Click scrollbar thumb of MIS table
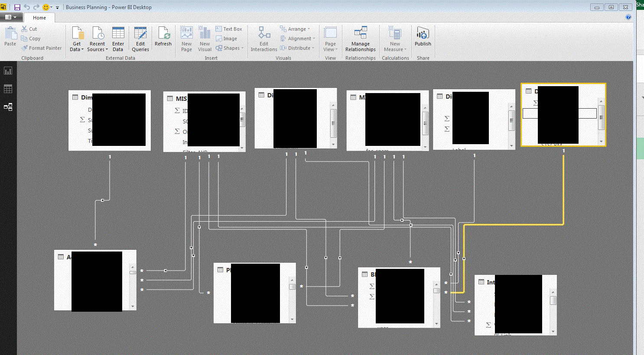Viewport: 644px width, 355px height. click(x=242, y=119)
